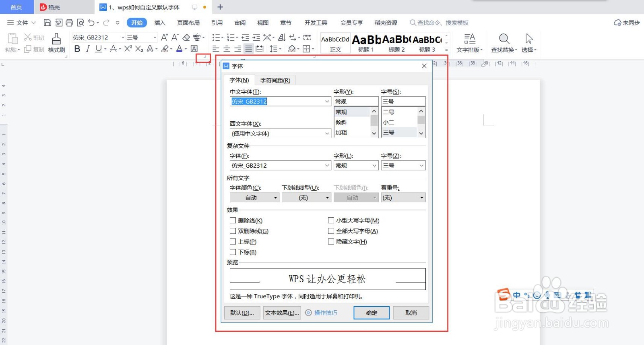
Task: Apply the 标题 1 style
Action: pyautogui.click(x=366, y=43)
